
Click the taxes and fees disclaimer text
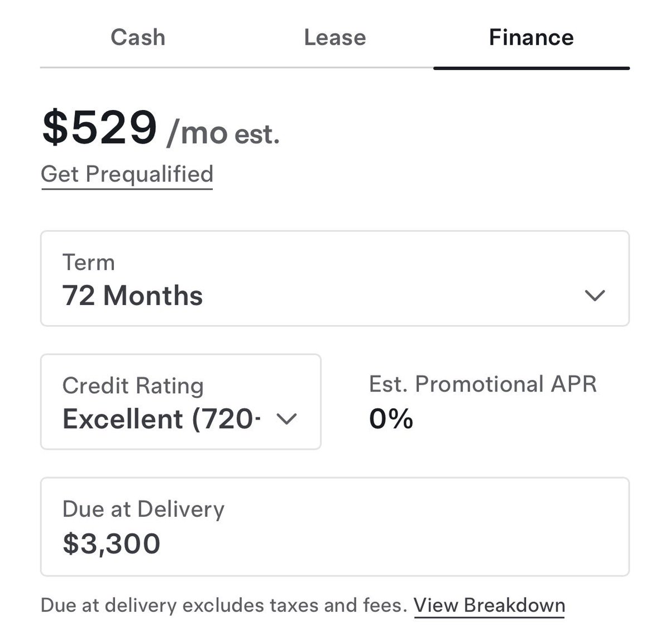point(223,605)
